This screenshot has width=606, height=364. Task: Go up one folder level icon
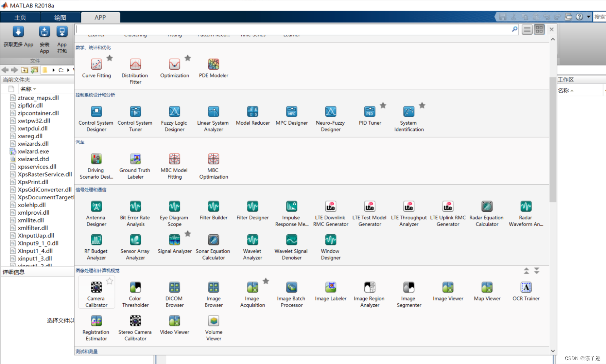coord(25,70)
